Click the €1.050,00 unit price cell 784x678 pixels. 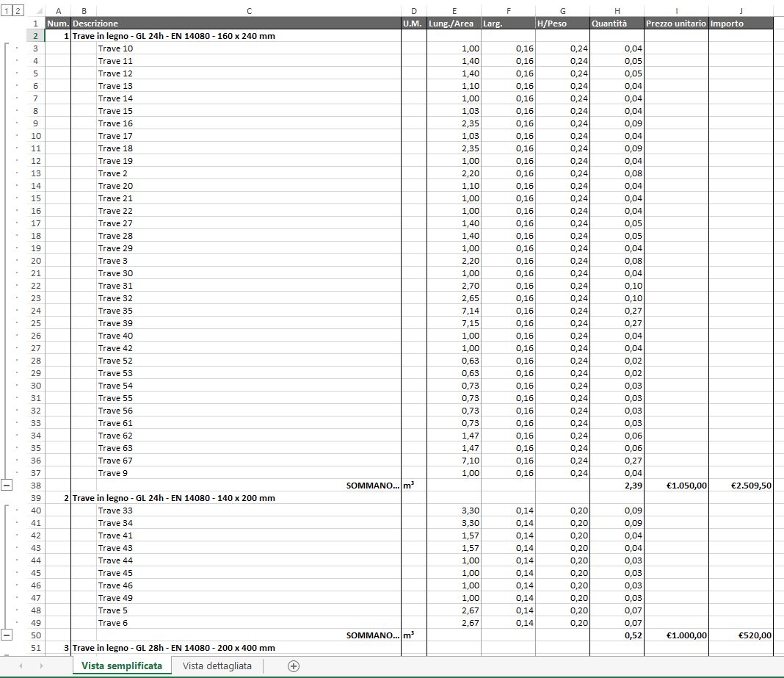(676, 486)
